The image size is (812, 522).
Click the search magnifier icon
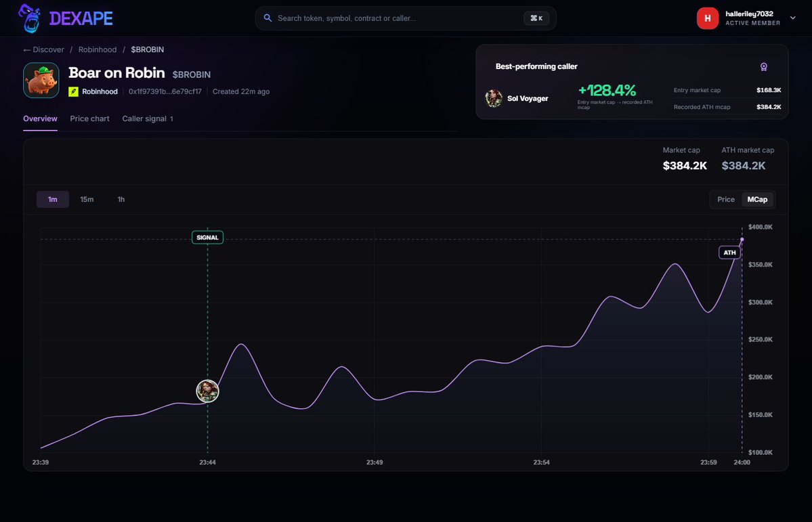tap(268, 18)
